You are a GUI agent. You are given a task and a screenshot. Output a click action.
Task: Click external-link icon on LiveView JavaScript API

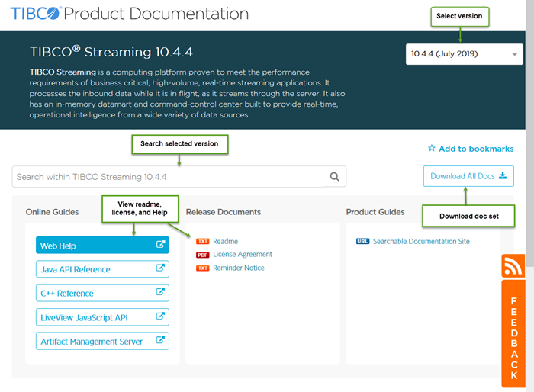point(160,317)
